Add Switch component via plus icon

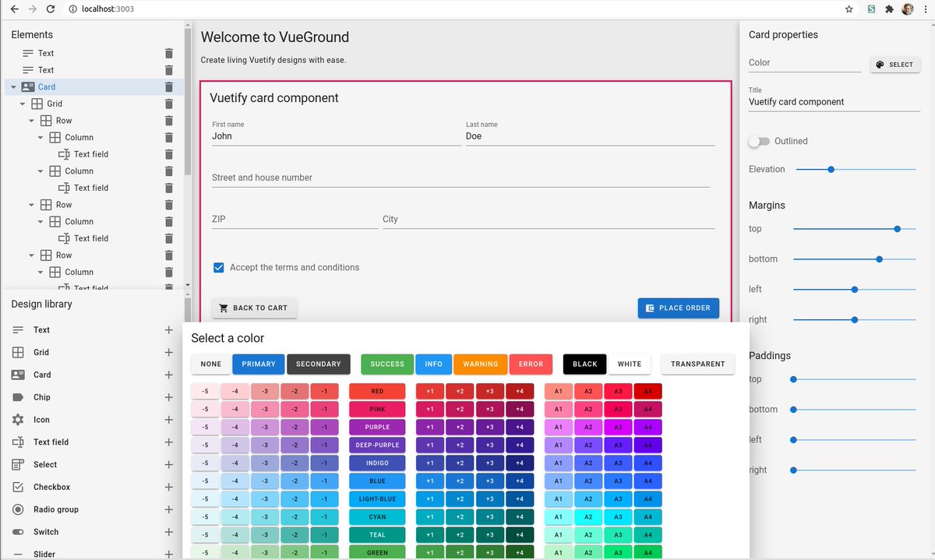[x=169, y=533]
